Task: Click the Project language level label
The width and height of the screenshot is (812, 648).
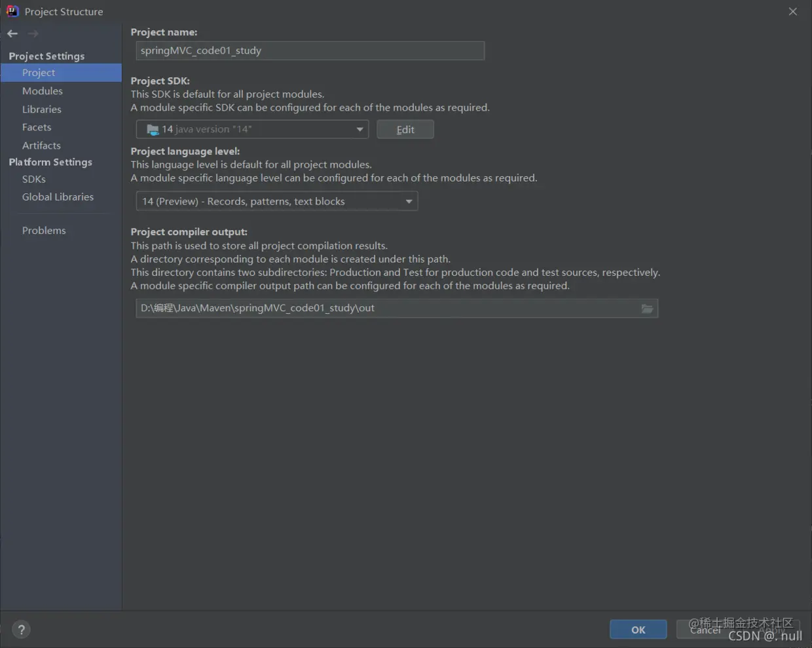Action: (185, 151)
